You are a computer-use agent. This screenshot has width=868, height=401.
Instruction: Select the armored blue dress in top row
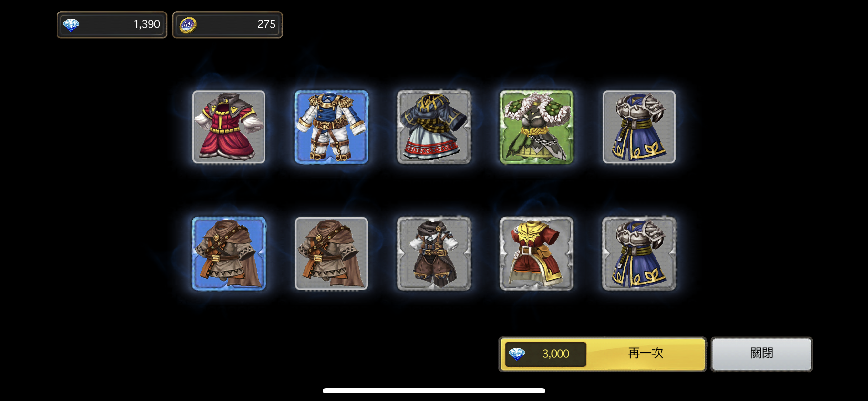click(639, 127)
